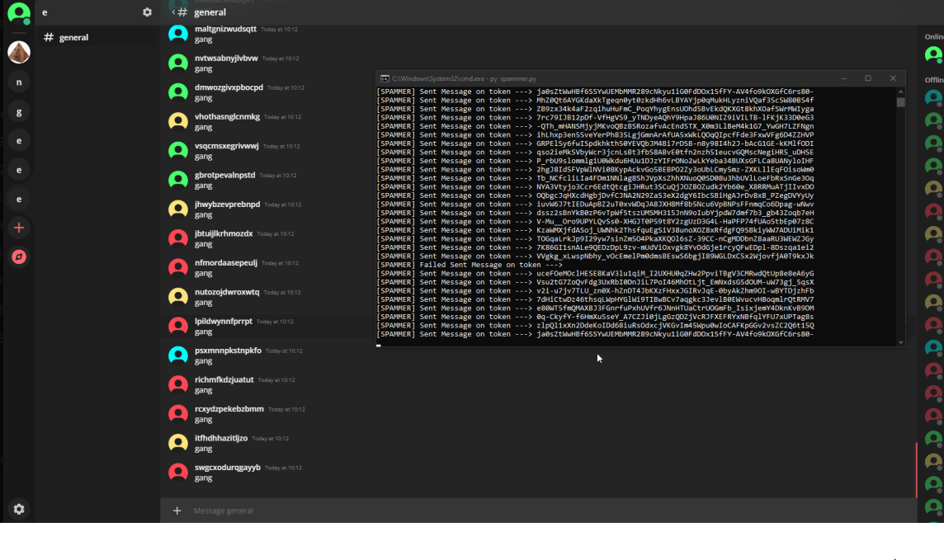Open vsqcmsxegrivwwj's avatar
Viewport: 944px width, 560px height.
[177, 150]
